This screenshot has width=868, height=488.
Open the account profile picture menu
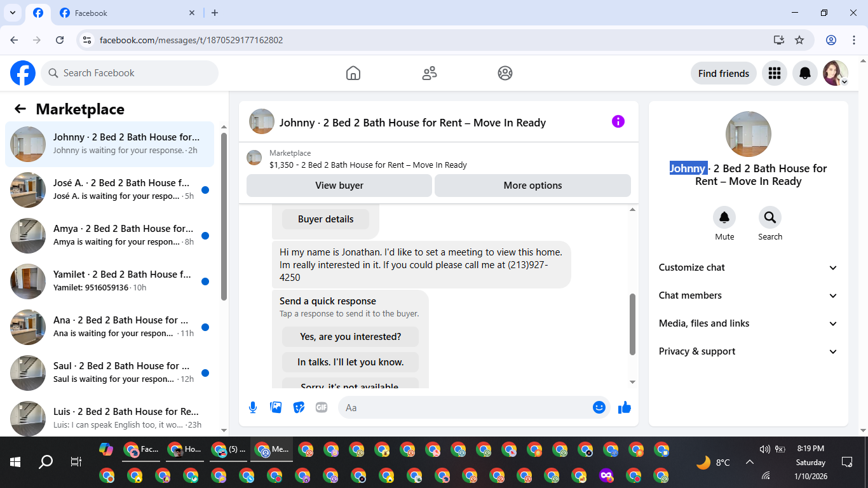coord(836,73)
